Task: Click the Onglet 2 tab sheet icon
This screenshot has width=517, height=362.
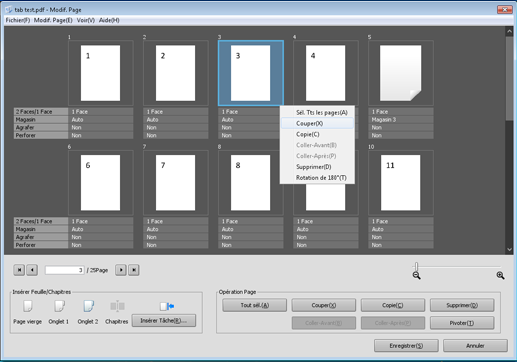Action: pyautogui.click(x=88, y=306)
